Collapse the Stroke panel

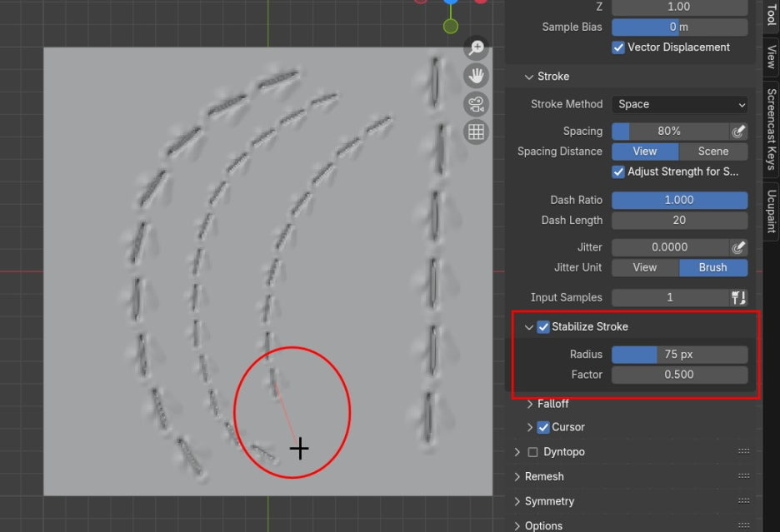pos(529,77)
